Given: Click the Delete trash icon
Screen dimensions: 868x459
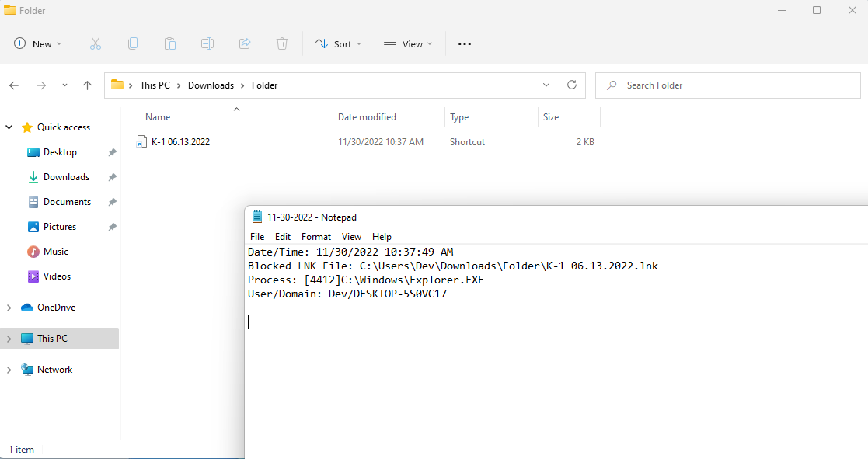Looking at the screenshot, I should [x=282, y=43].
